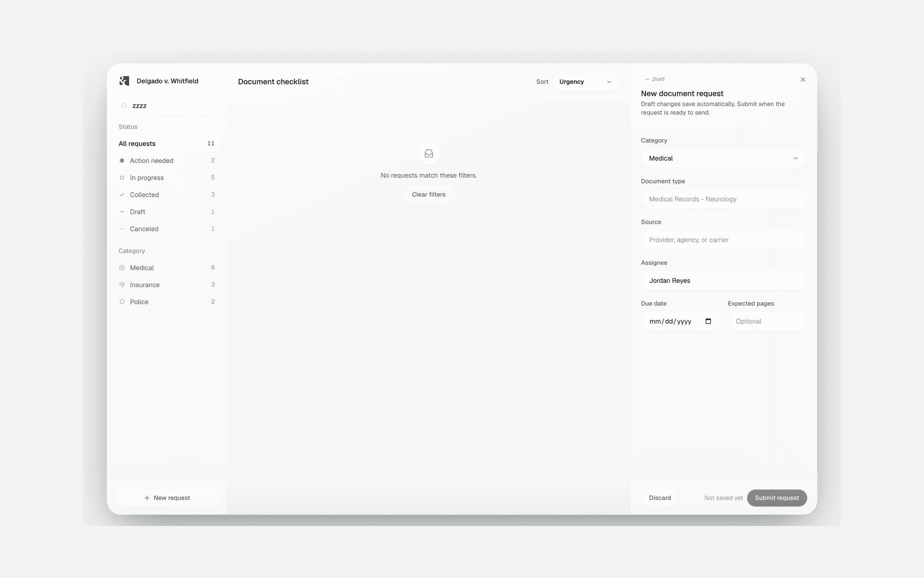Click the Medical category plus-box icon
Viewport: 924px width, 578px height.
(122, 267)
